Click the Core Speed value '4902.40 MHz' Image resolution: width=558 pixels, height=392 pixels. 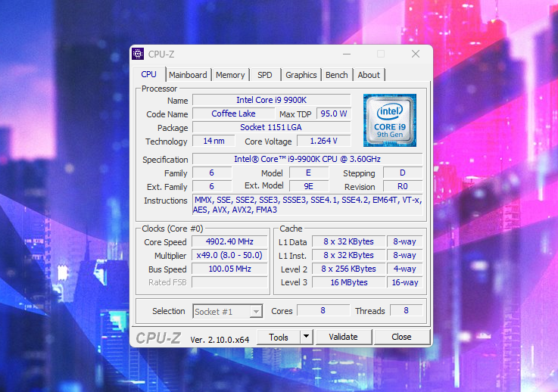point(229,242)
